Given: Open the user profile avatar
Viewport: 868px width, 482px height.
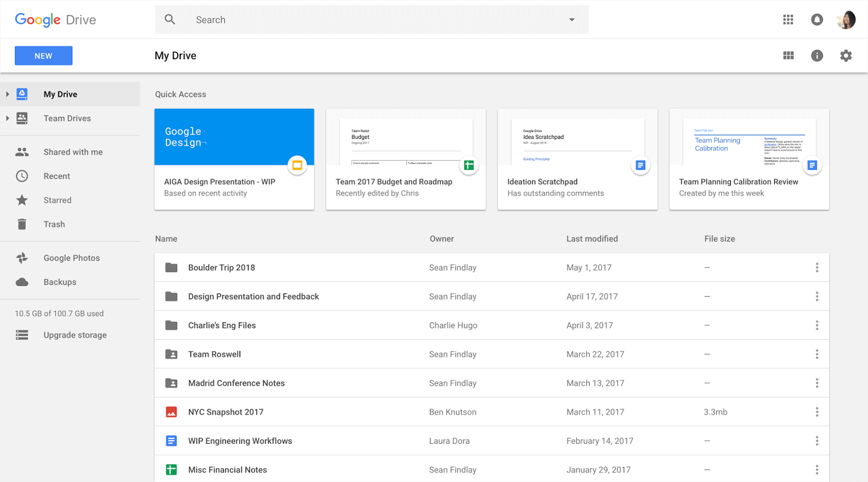Looking at the screenshot, I should point(846,19).
